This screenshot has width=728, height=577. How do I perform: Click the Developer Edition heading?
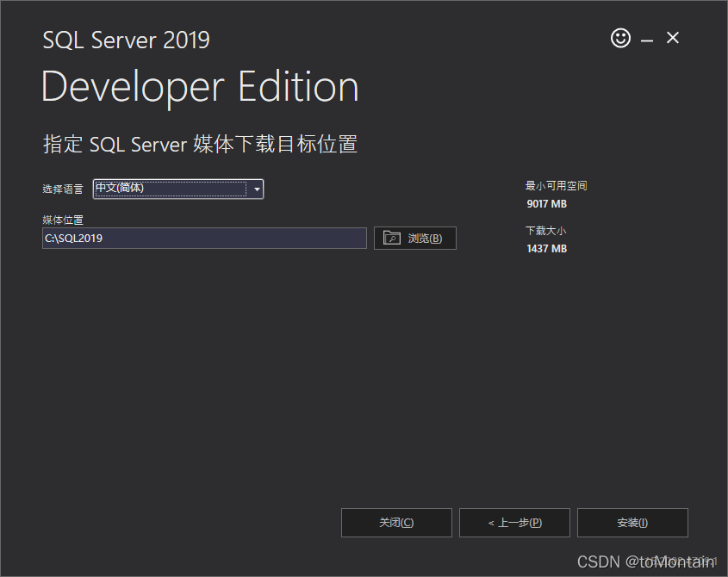(200, 88)
